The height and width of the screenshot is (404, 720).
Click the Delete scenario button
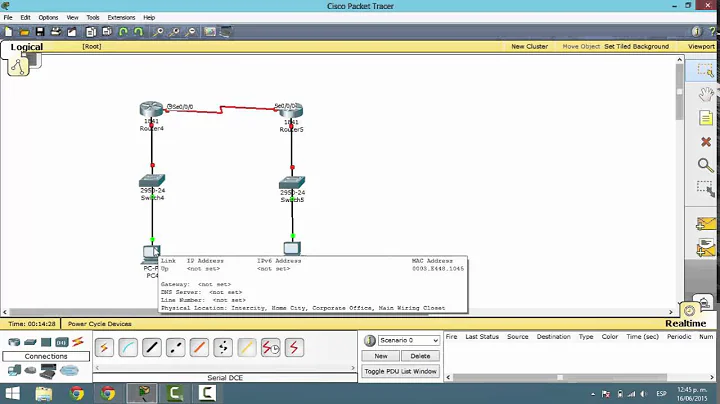tap(420, 356)
